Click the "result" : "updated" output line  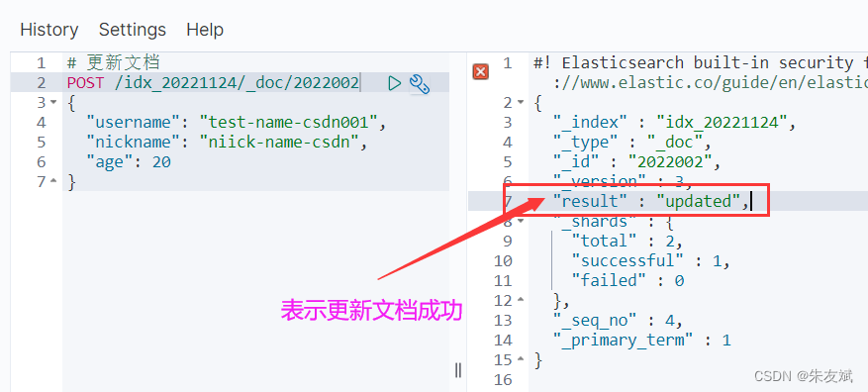point(651,202)
